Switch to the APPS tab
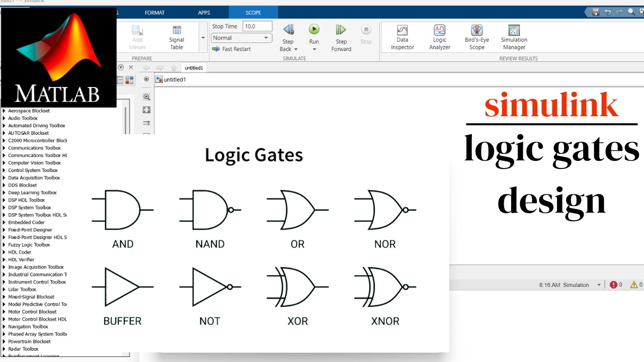The image size is (644, 362). tap(204, 13)
